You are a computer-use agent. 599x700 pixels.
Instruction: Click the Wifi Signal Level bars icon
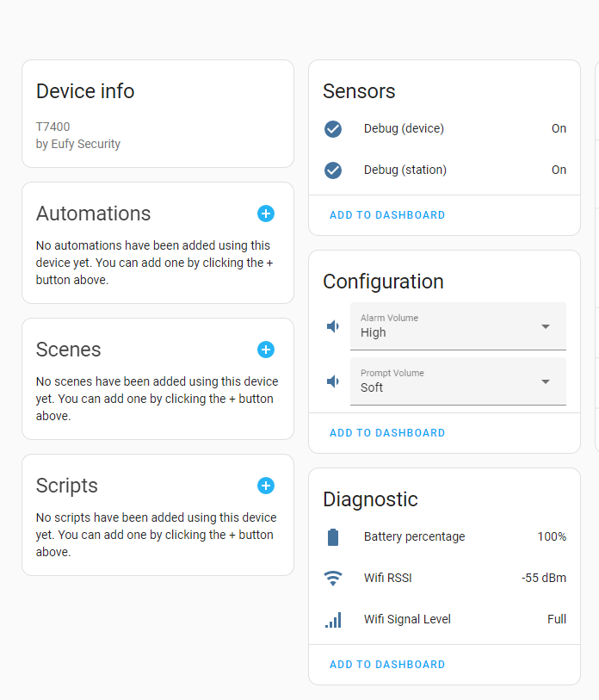coord(334,619)
